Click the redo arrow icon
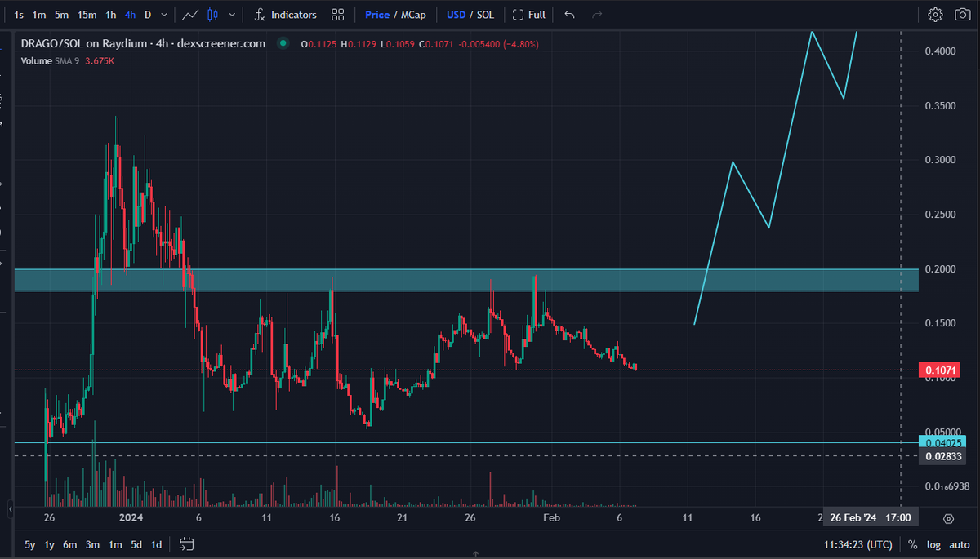This screenshot has width=980, height=559. [595, 14]
